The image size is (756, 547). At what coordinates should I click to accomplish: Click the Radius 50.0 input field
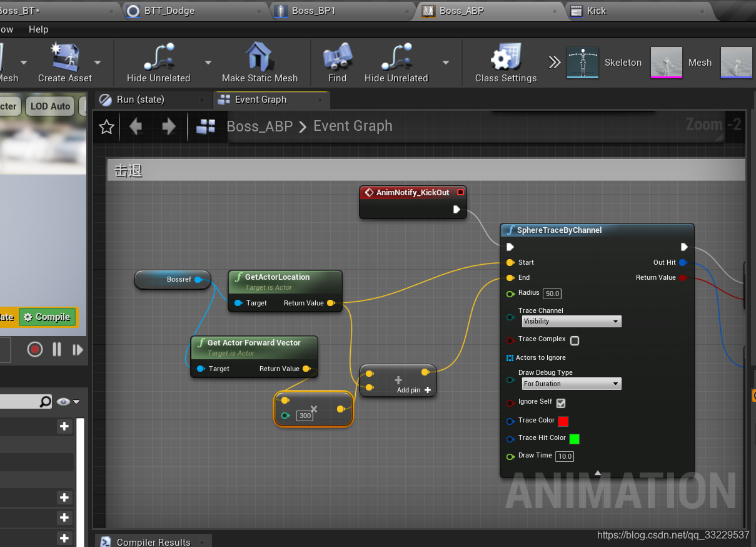[552, 294]
